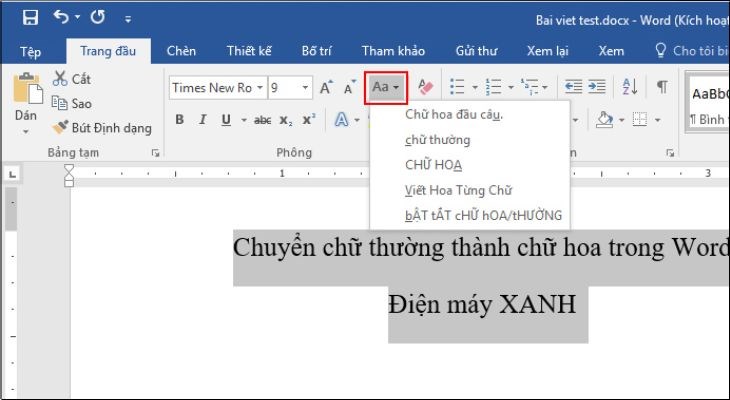The image size is (730, 400).
Task: Open multilevel list dropdown arrow
Action: pos(545,87)
